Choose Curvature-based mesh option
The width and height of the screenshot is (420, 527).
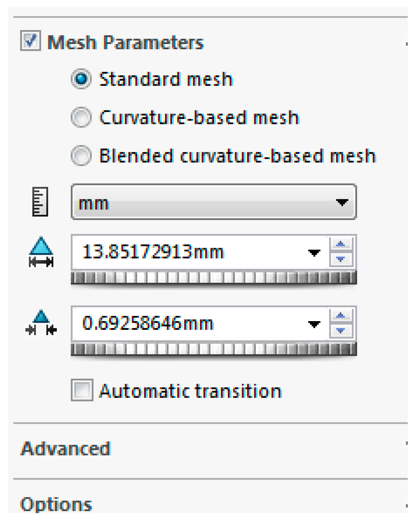[x=81, y=117]
